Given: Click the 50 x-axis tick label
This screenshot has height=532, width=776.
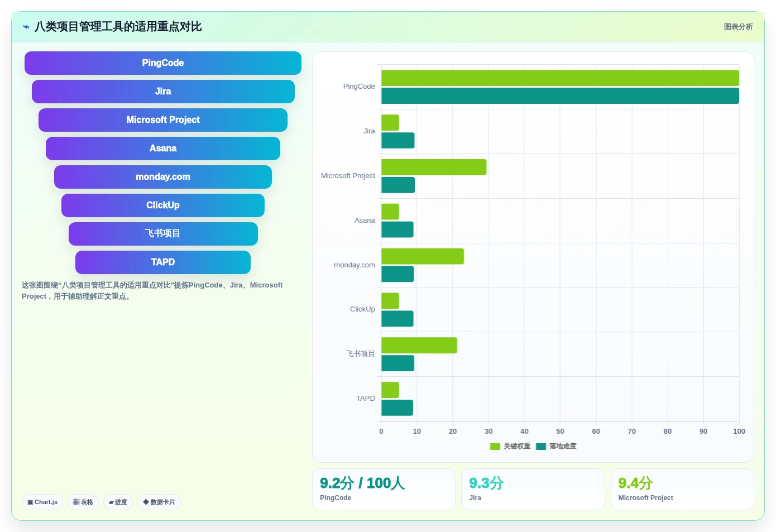Looking at the screenshot, I should point(560,432).
